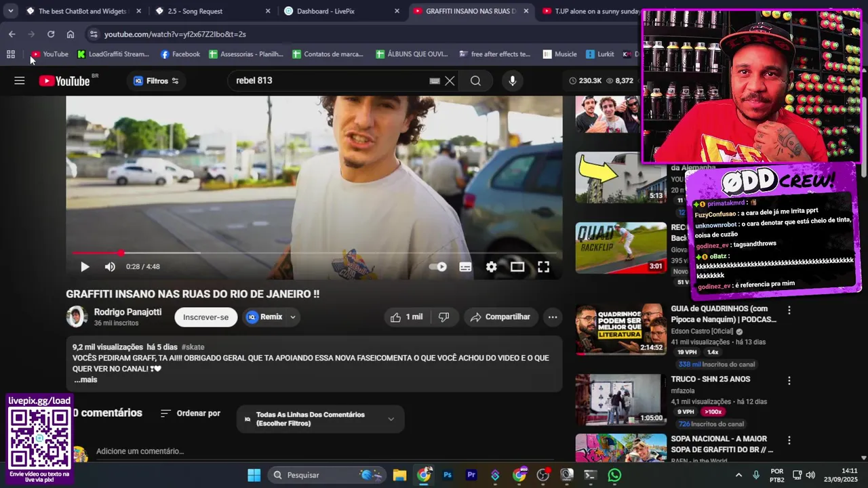Click the address bar URL
Viewport: 868px width, 488px height.
coord(175,34)
